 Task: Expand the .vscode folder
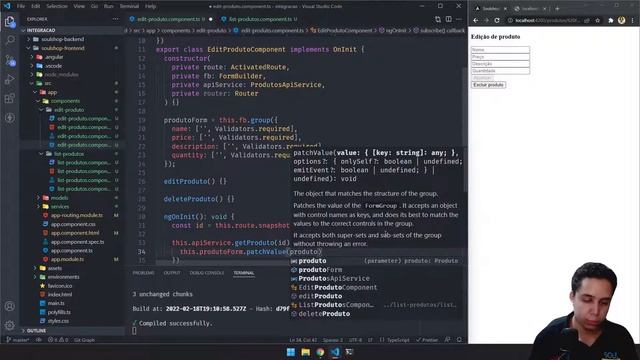[53, 66]
